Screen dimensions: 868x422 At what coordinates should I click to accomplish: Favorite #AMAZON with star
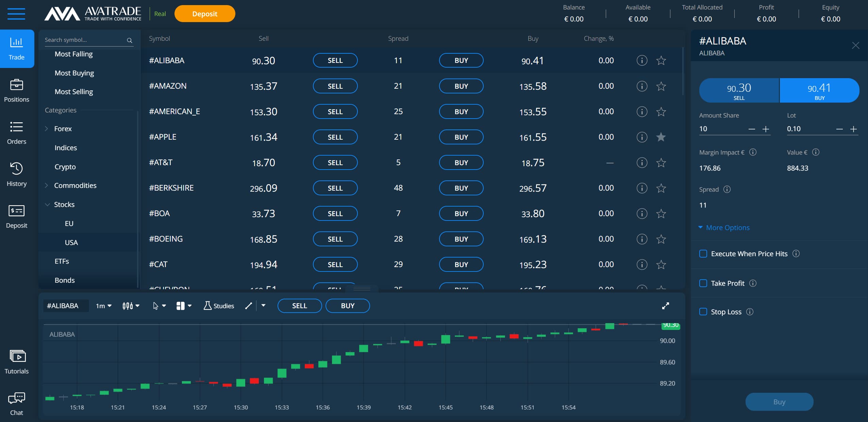(661, 86)
